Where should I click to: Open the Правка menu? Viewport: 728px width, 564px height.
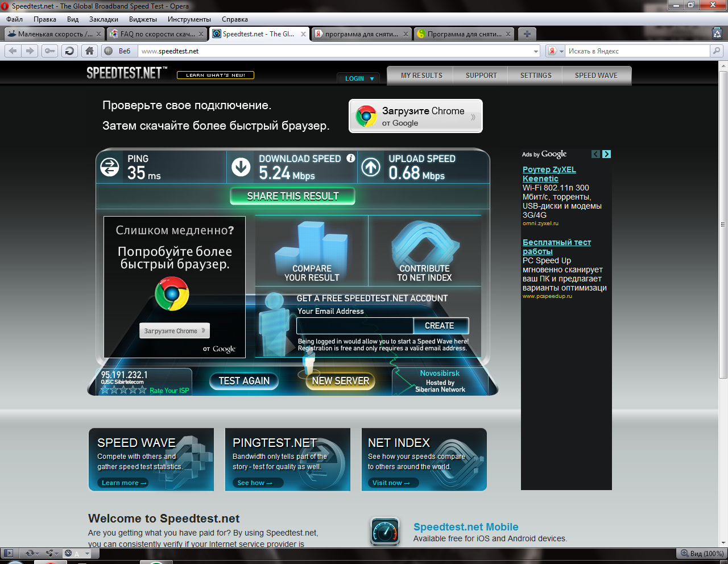[x=45, y=19]
